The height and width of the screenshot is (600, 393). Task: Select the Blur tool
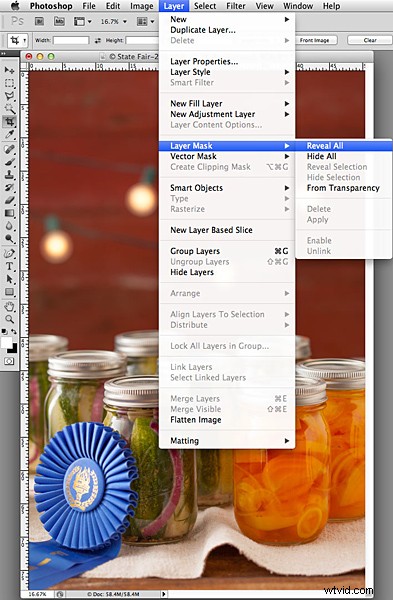click(9, 226)
